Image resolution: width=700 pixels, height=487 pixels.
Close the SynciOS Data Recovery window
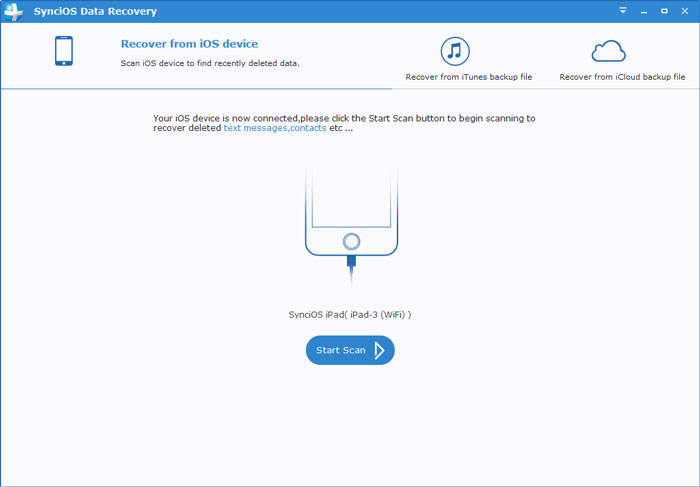click(x=685, y=11)
